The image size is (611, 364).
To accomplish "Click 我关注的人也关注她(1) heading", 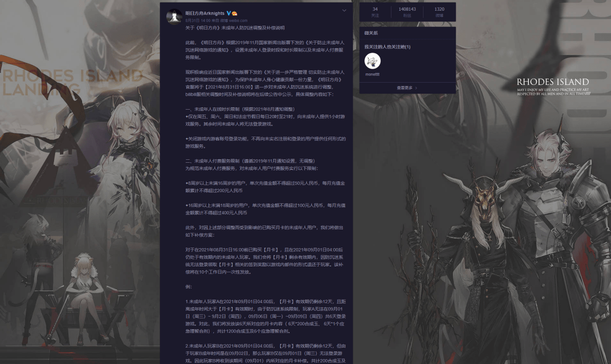I will (387, 47).
